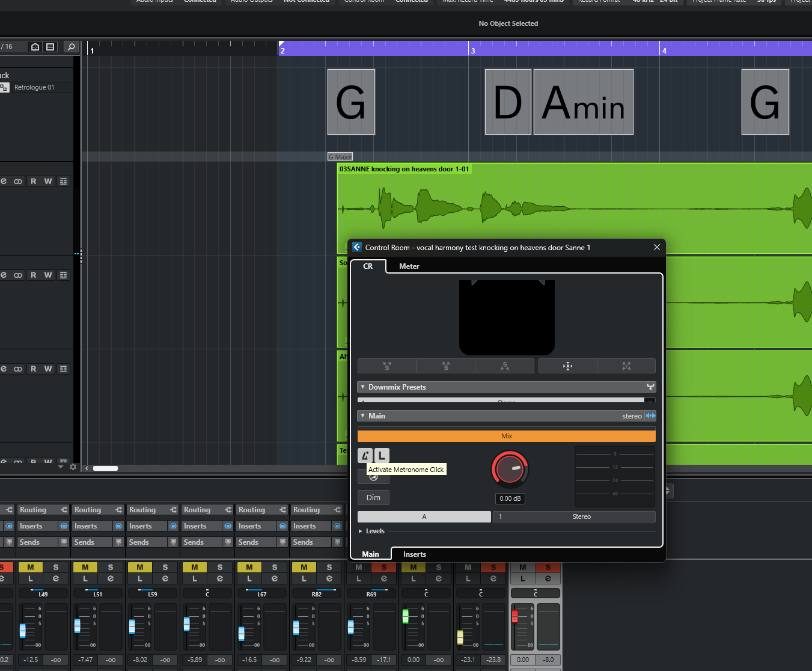Select the D chord event
Screen dimensions: 812x671
[x=508, y=102]
